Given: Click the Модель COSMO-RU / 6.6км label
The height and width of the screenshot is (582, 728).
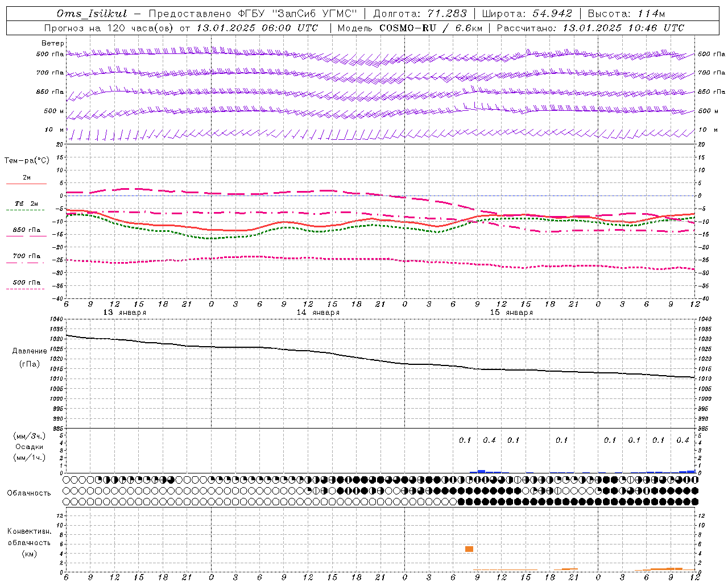Looking at the screenshot, I should tap(409, 28).
